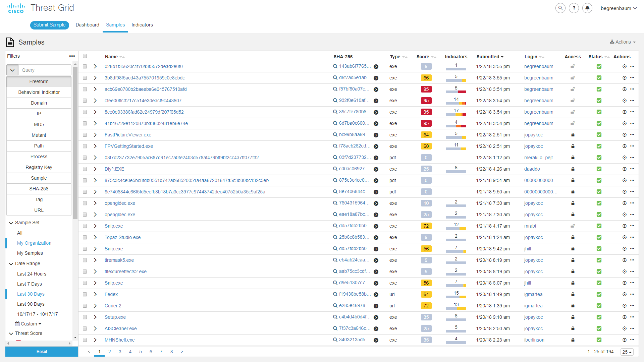The image size is (644, 362).
Task: Open the ellipsis actions menu for Fedex row
Action: point(632,294)
